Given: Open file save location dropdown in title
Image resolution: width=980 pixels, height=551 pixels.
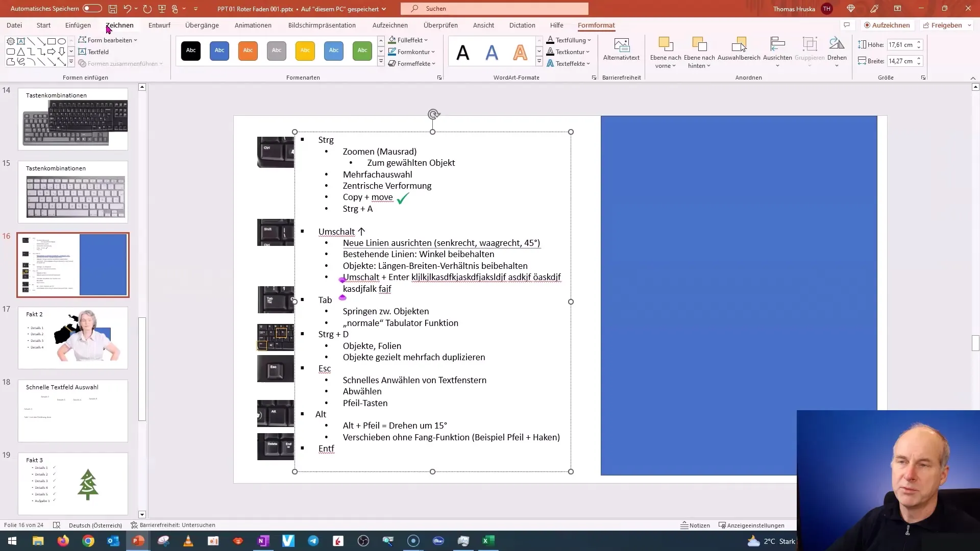Looking at the screenshot, I should (383, 9).
